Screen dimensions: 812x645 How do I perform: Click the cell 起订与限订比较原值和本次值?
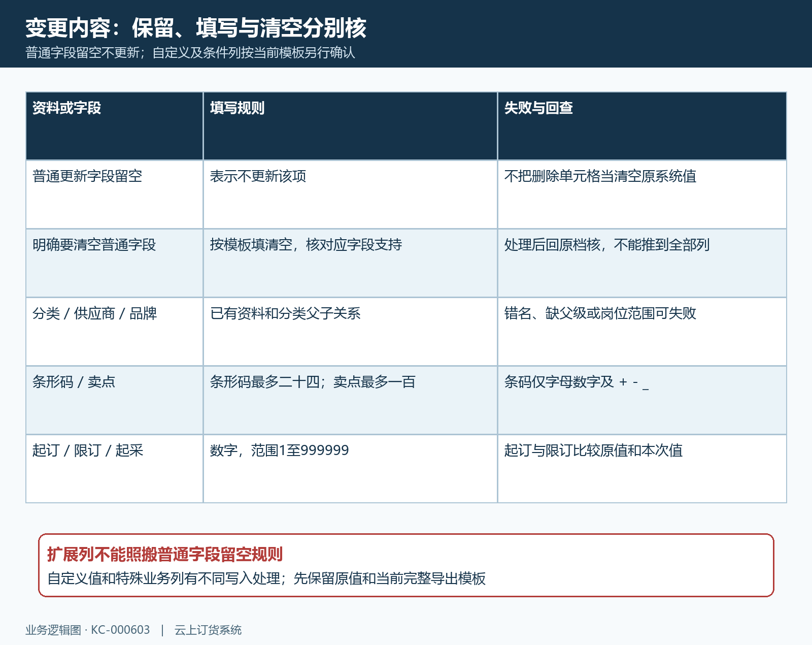click(642, 469)
